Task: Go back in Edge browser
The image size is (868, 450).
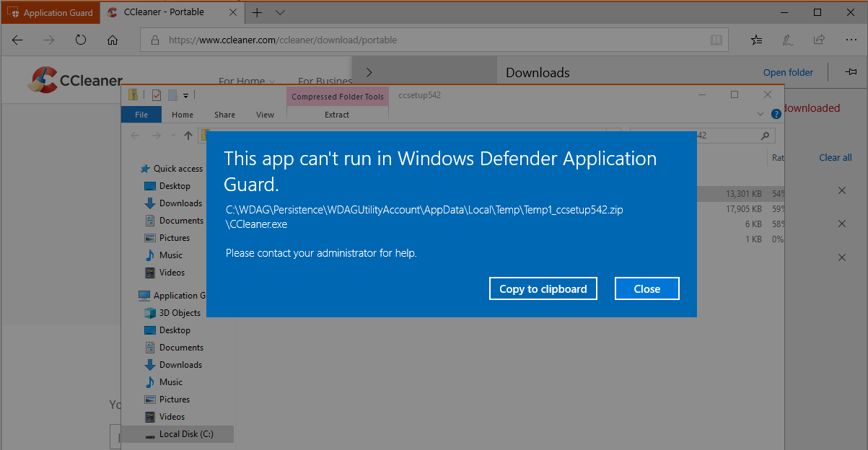Action: [17, 40]
